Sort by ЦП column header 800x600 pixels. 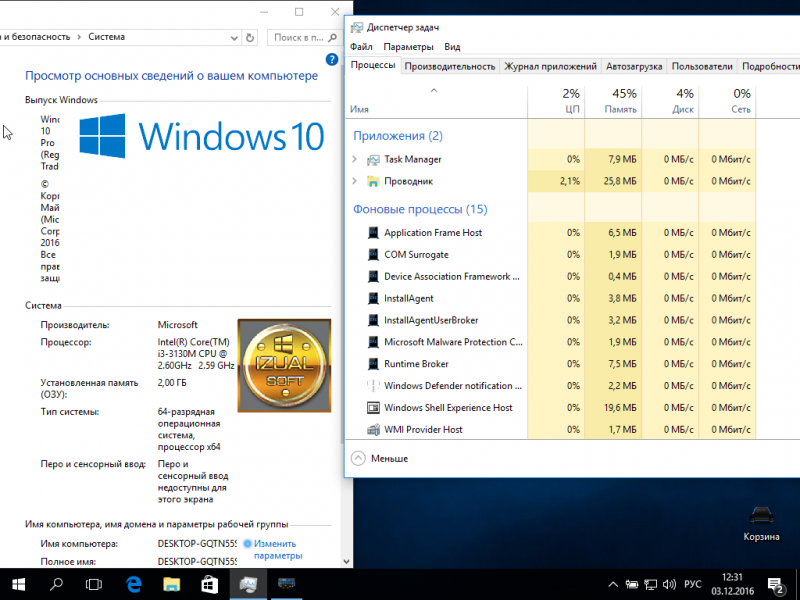(556, 101)
